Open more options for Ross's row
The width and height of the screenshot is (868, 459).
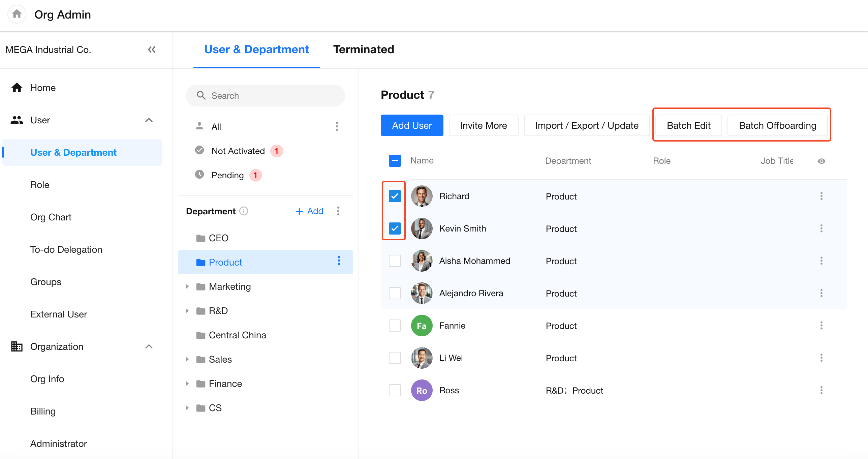(x=821, y=390)
